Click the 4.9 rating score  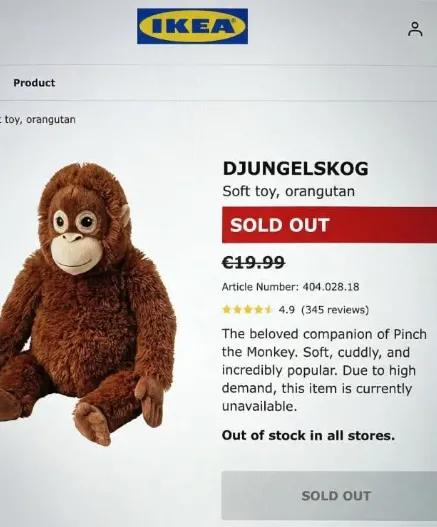(286, 309)
